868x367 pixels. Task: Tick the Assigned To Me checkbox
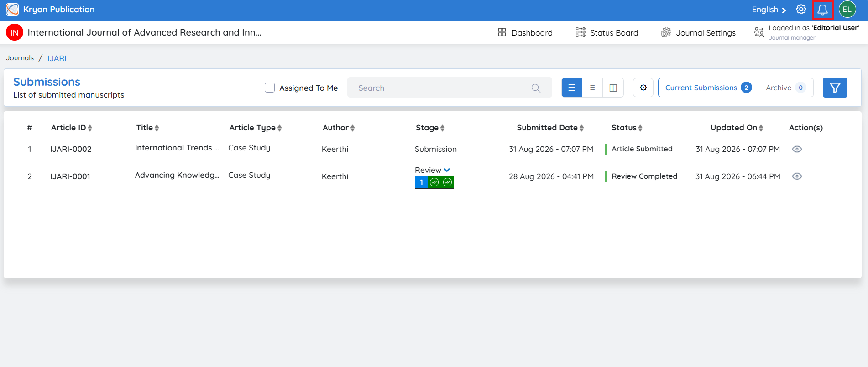click(270, 88)
